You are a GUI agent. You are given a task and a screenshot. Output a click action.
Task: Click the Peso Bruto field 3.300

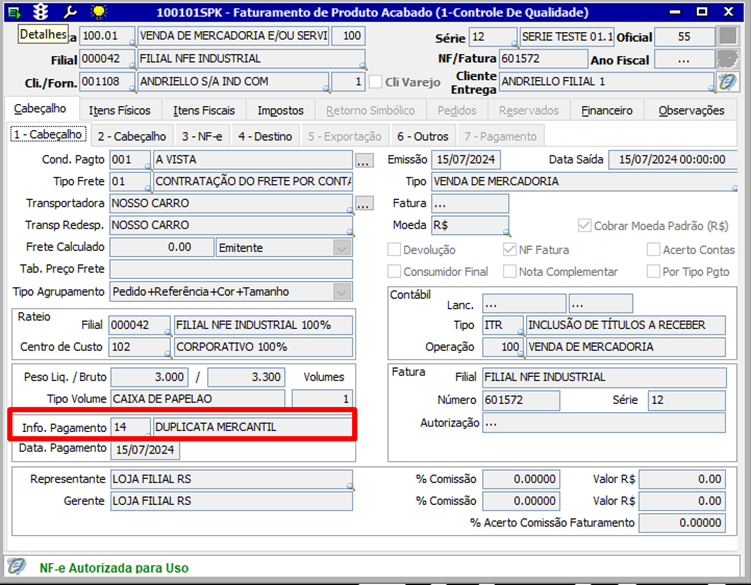tap(246, 377)
